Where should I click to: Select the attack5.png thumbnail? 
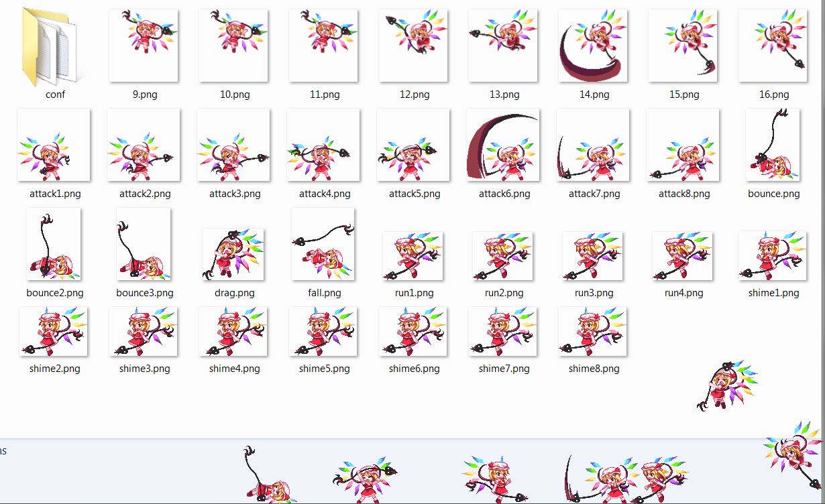click(413, 145)
